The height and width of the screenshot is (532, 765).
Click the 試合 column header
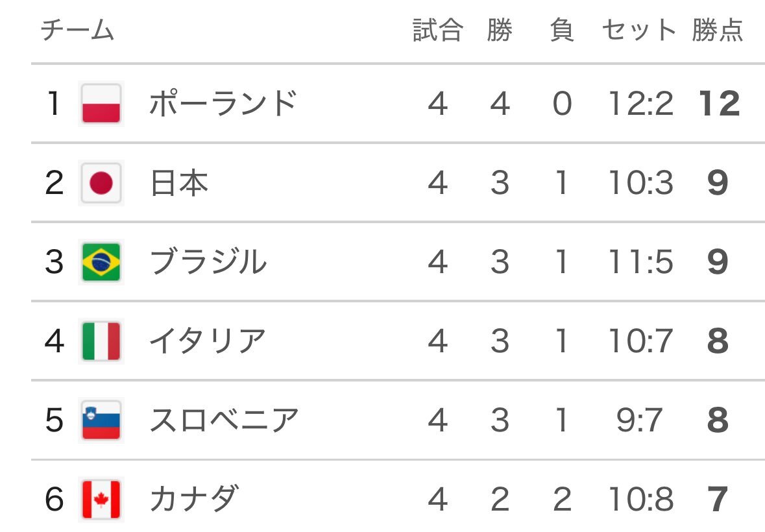(x=437, y=30)
